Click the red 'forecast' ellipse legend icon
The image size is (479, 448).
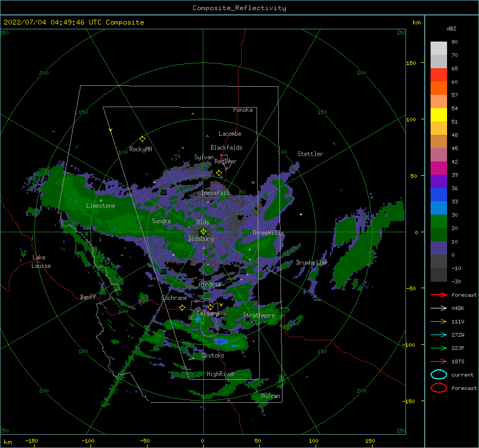coord(439,388)
